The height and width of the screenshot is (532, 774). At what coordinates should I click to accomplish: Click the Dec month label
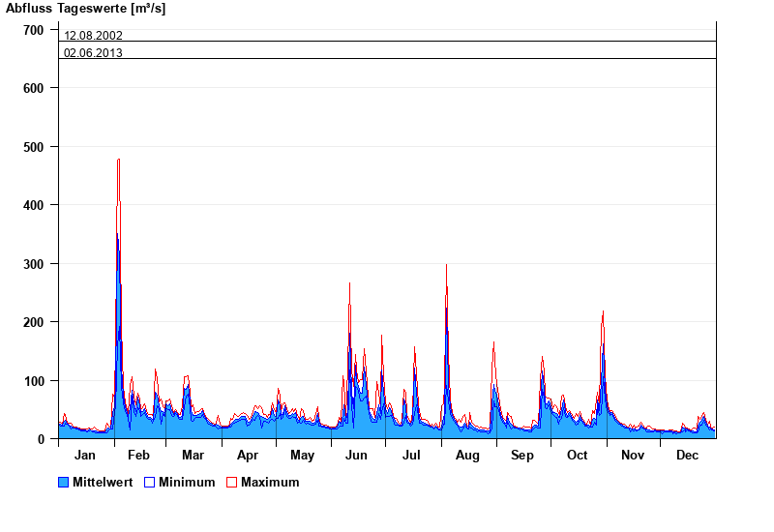(688, 456)
